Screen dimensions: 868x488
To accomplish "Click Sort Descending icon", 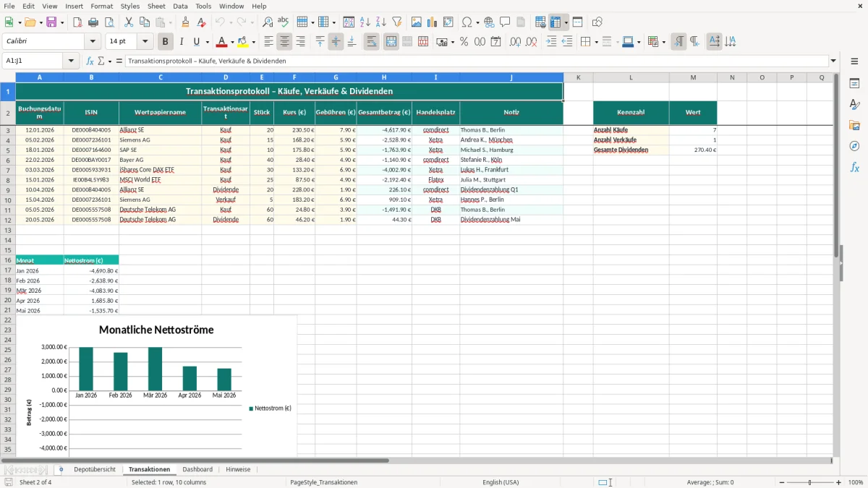I will click(381, 22).
